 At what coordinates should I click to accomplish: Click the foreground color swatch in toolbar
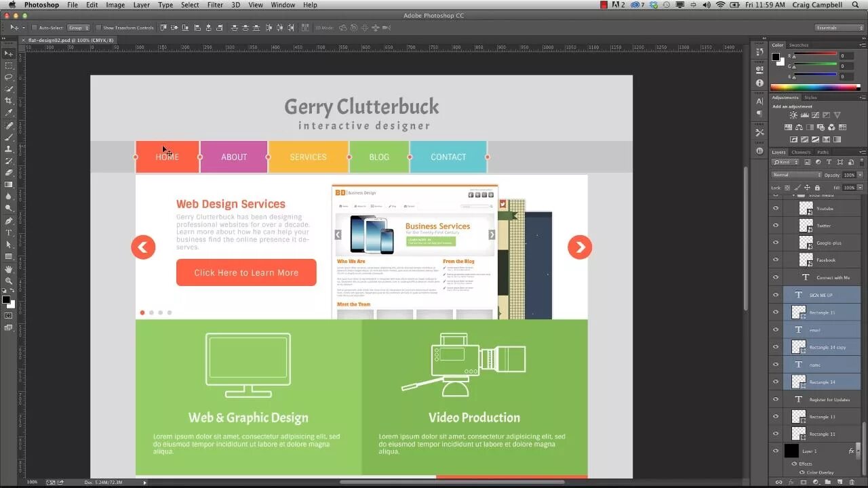tap(6, 300)
